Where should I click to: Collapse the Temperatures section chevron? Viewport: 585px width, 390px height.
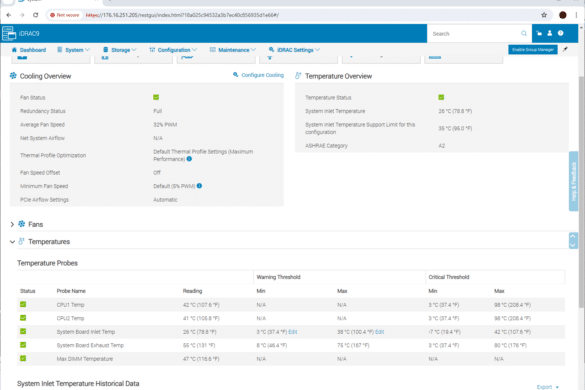coord(12,242)
